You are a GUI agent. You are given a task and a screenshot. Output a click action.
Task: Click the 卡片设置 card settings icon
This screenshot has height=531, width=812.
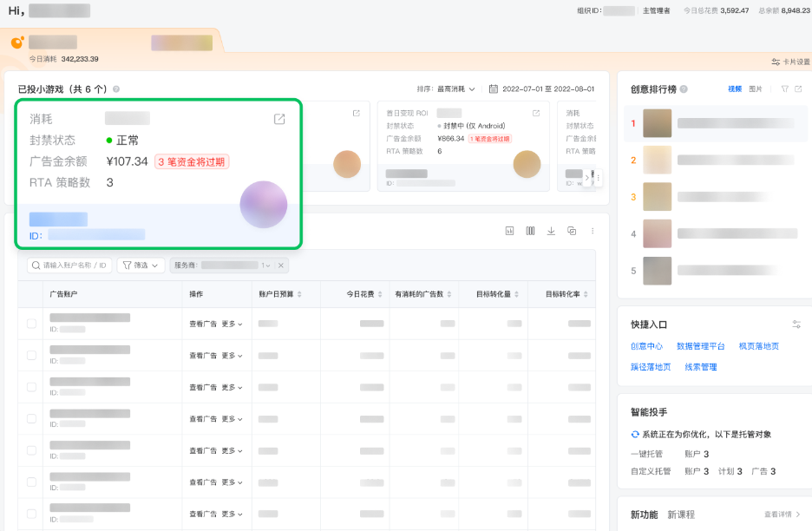click(776, 62)
